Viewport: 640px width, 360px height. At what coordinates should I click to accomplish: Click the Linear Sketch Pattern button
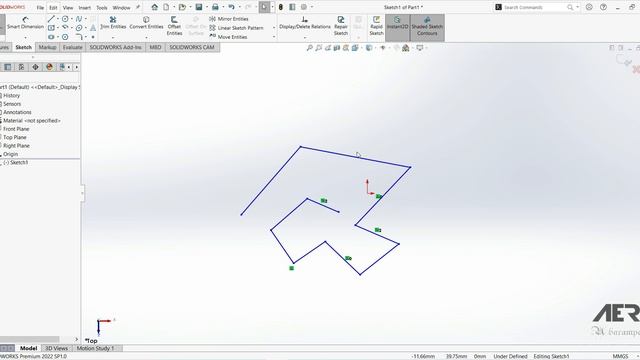236,28
